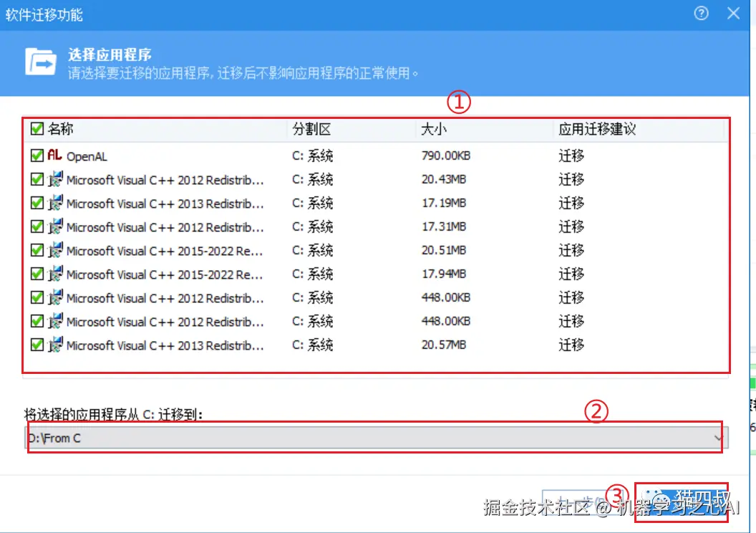Open the D:\From C destination dropdown arrow
The image size is (756, 533).
click(718, 438)
